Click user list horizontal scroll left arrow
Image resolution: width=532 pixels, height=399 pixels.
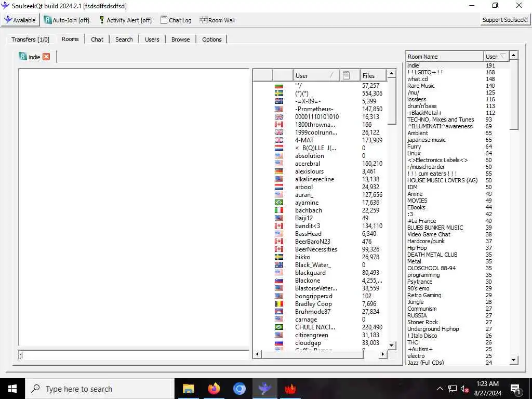click(257, 354)
